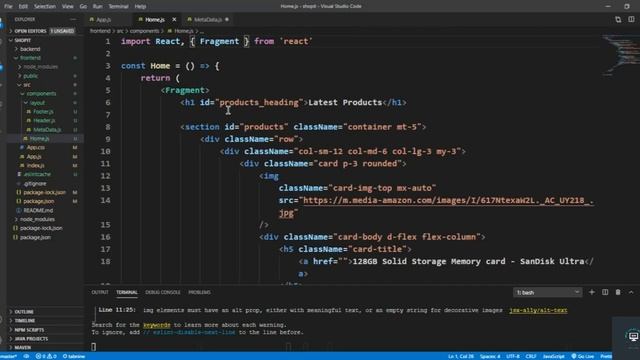
Task: Open the Go menu
Action: [83, 7]
